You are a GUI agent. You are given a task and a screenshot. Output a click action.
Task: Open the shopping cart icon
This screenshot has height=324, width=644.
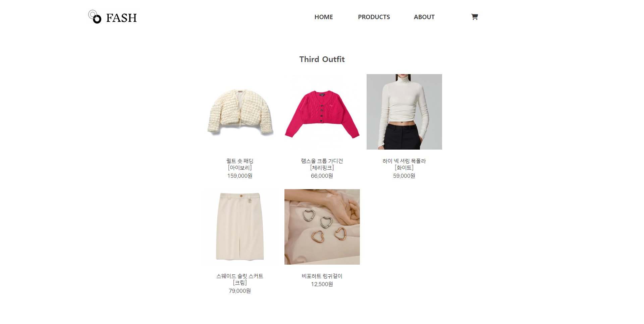pyautogui.click(x=474, y=17)
